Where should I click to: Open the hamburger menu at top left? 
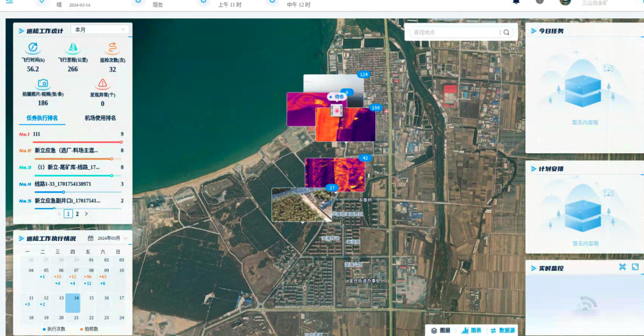(9, 2)
